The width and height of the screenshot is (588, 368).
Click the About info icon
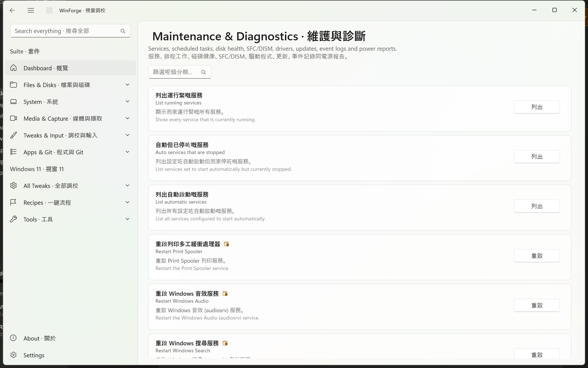[13, 338]
